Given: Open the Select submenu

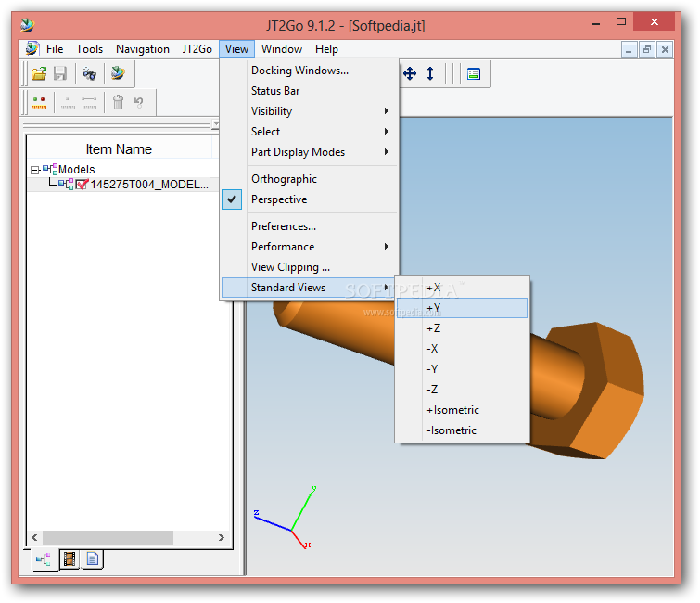Looking at the screenshot, I should pyautogui.click(x=309, y=132).
